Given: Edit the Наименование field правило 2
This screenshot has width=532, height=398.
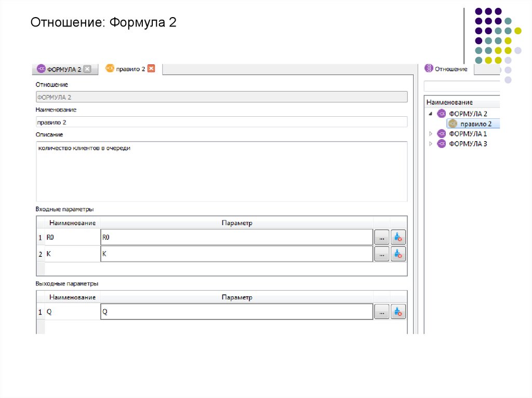Looking at the screenshot, I should (221, 122).
